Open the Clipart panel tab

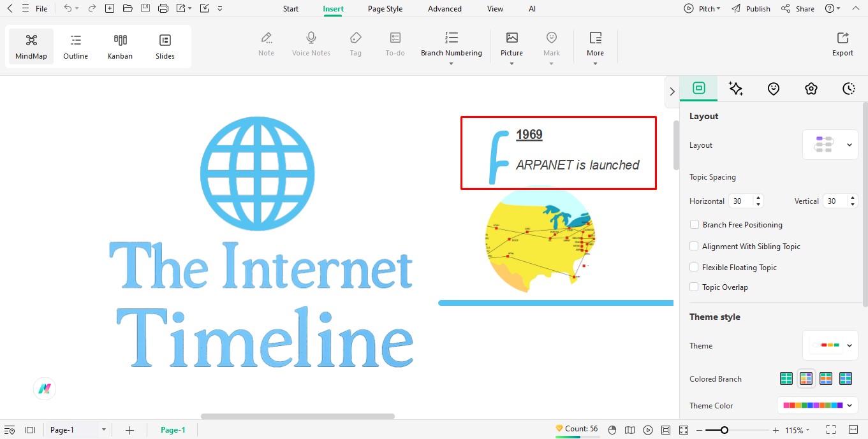click(811, 89)
